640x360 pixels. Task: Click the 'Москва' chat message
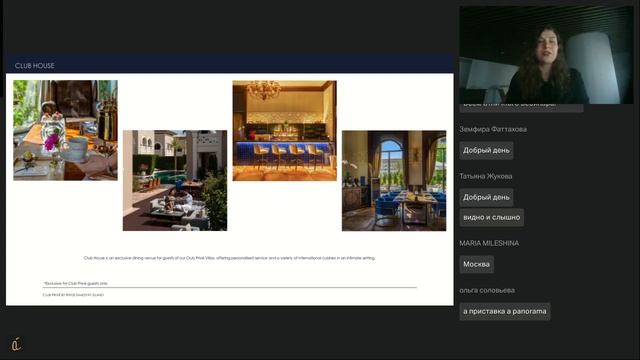(476, 264)
